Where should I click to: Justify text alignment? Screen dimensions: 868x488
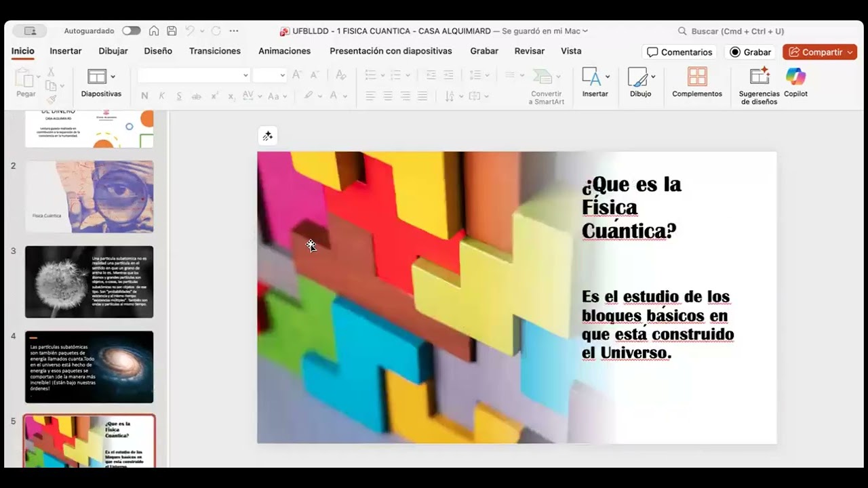pyautogui.click(x=422, y=96)
